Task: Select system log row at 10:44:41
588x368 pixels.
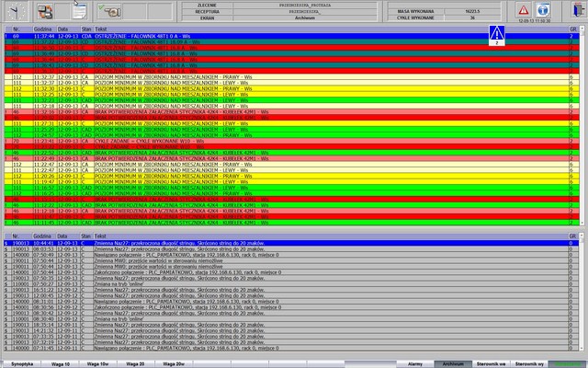Action: click(292, 243)
